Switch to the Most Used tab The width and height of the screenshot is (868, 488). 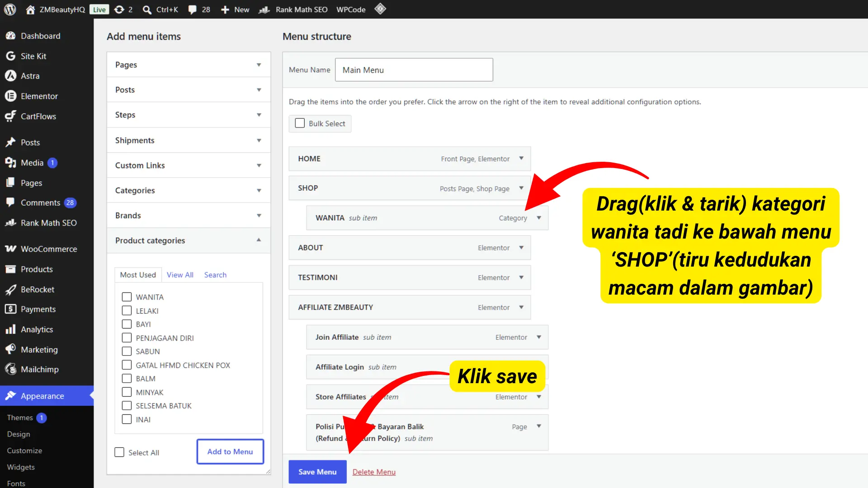[138, 275]
